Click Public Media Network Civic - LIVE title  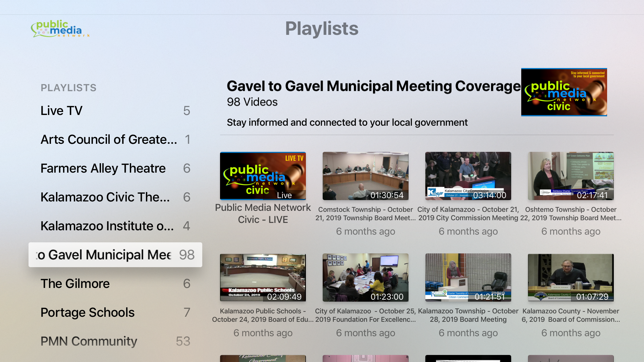pyautogui.click(x=263, y=214)
